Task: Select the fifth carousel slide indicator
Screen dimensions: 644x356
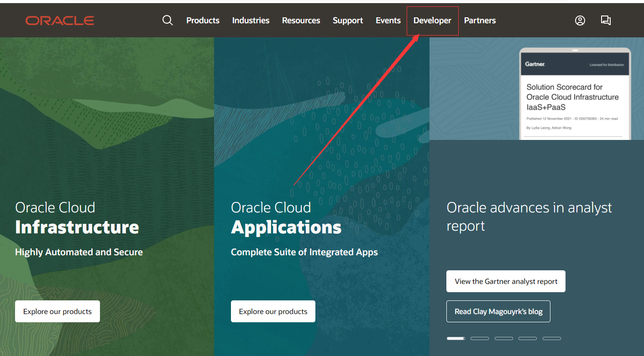Action: tap(552, 338)
